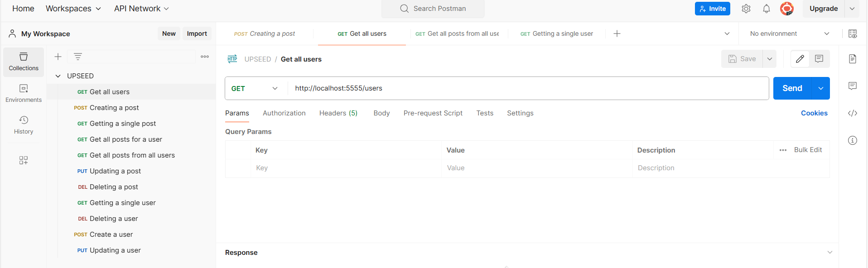Click the query param Value field
Image resolution: width=868 pixels, height=268 pixels.
point(537,168)
